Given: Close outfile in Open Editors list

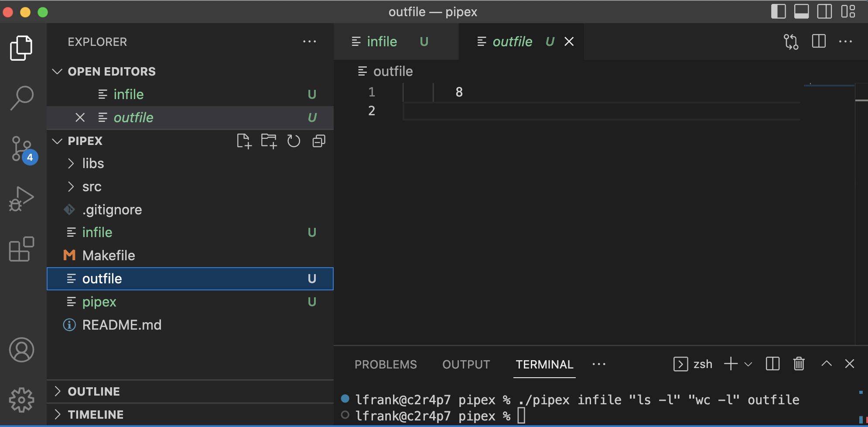Looking at the screenshot, I should pyautogui.click(x=80, y=117).
